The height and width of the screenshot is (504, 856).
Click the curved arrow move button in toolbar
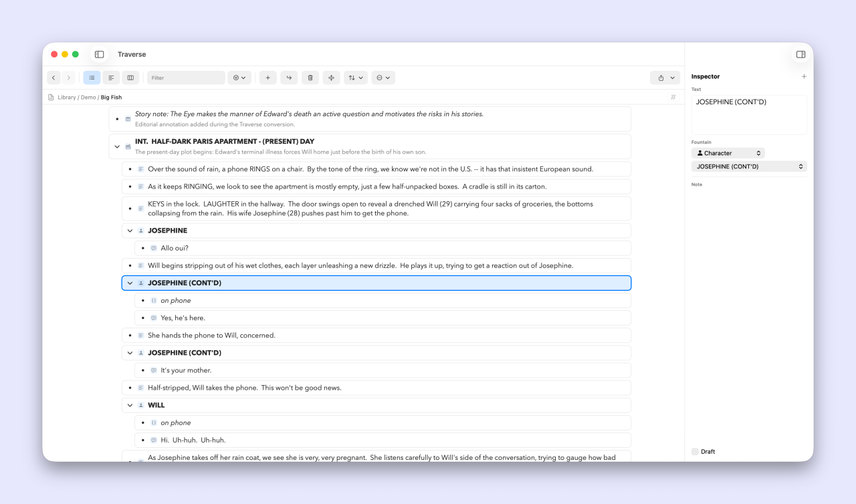pyautogui.click(x=289, y=78)
